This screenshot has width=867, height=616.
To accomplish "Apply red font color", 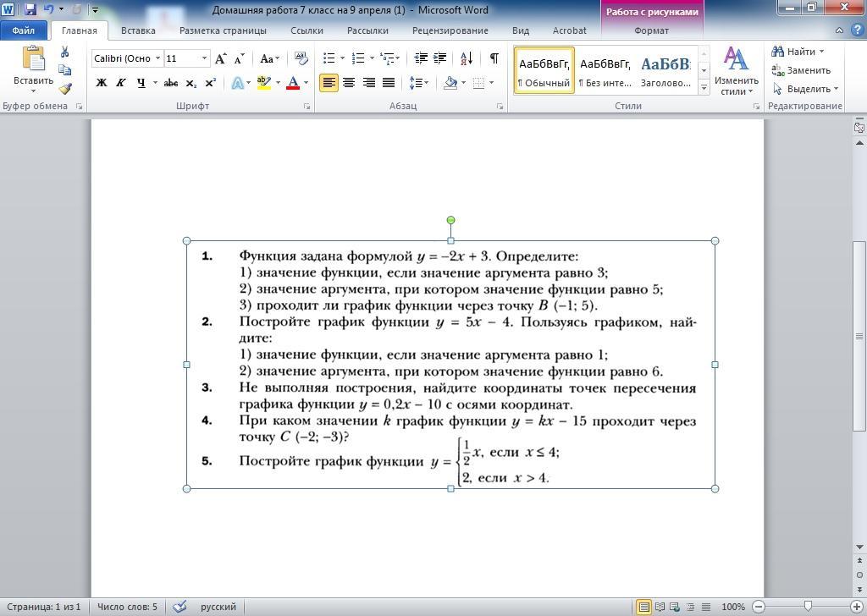I will pos(293,83).
